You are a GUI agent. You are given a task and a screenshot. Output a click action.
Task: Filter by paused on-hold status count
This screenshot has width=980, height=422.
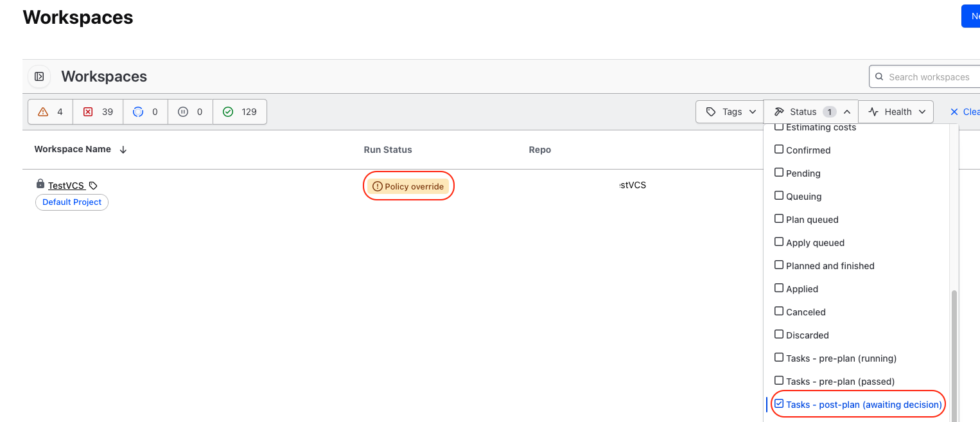click(190, 112)
